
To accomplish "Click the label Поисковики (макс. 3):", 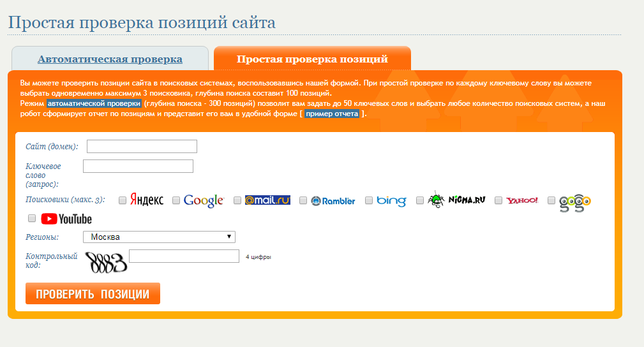I will click(x=65, y=200).
